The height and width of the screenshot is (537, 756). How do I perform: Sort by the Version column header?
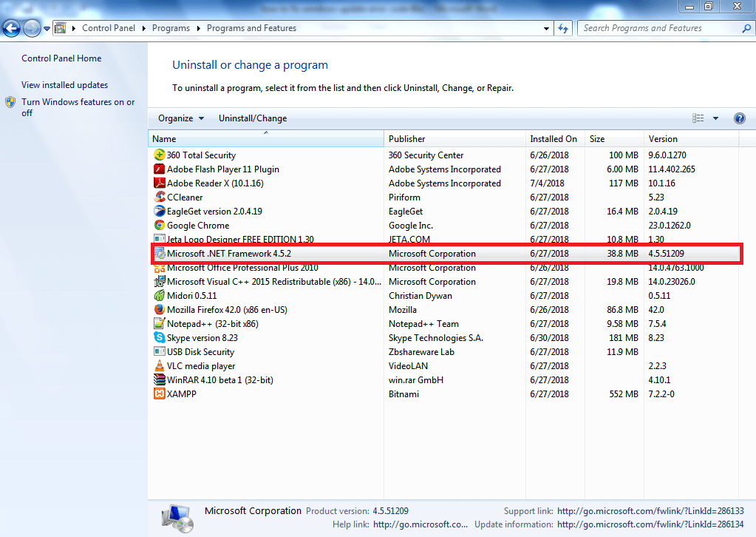click(x=691, y=138)
